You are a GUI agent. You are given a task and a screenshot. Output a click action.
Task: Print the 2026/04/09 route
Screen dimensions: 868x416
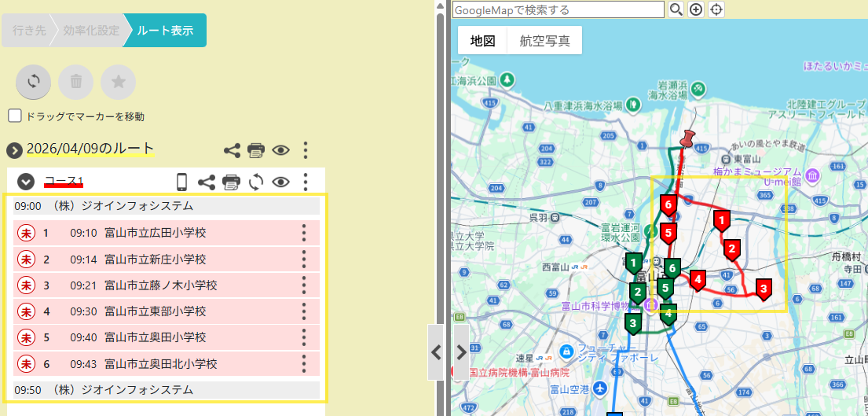(256, 150)
